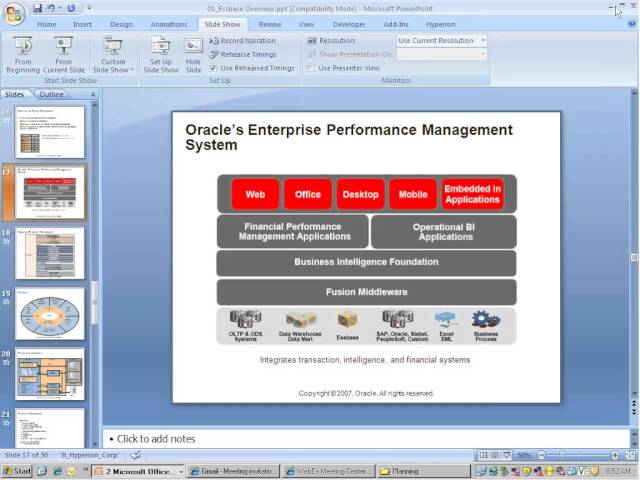Open the Hyperion tab
640x480 pixels.
tap(440, 24)
